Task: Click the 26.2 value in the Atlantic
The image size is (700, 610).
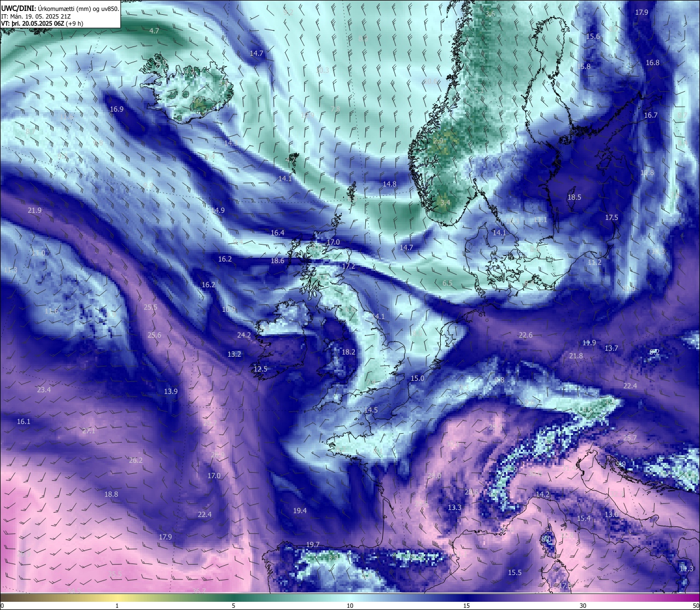Action: tap(136, 461)
